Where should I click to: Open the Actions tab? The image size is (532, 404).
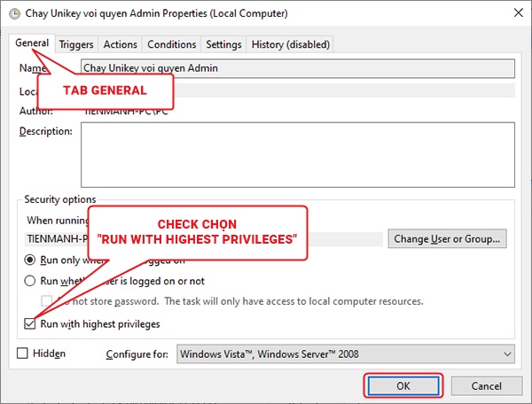(x=120, y=44)
